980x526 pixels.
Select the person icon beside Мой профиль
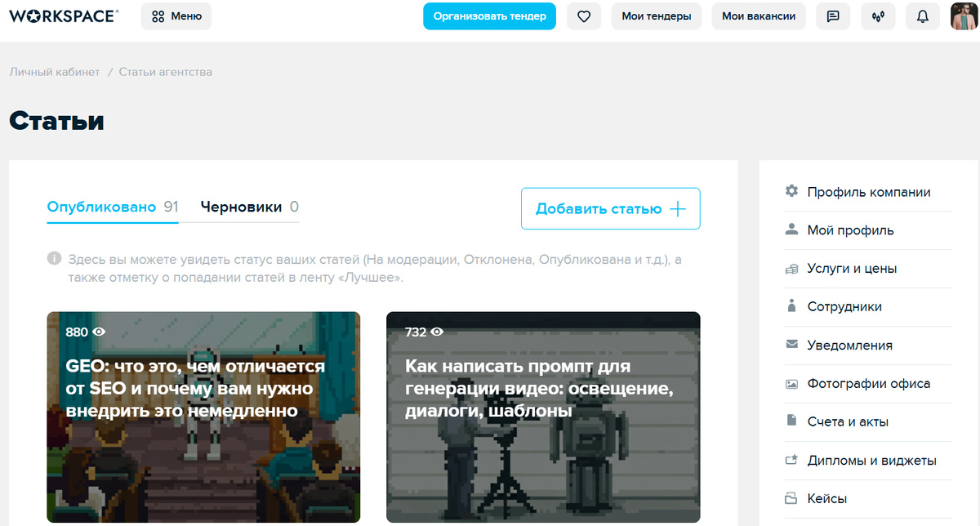point(791,230)
